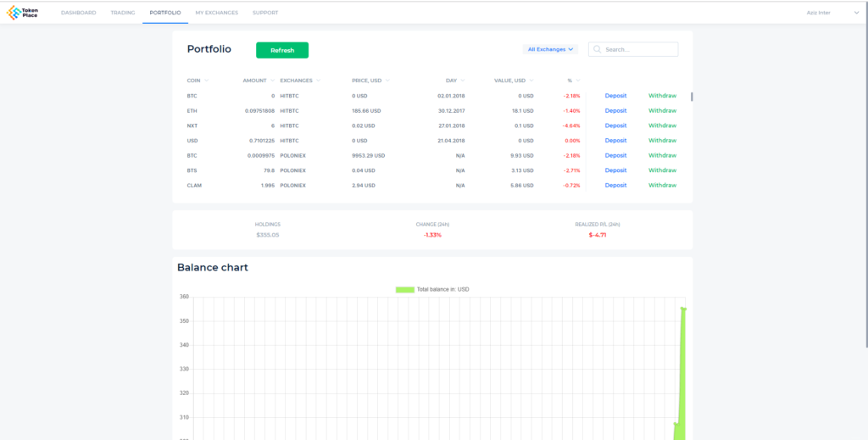
Task: Expand the Aziz Inter account menu
Action: 832,13
